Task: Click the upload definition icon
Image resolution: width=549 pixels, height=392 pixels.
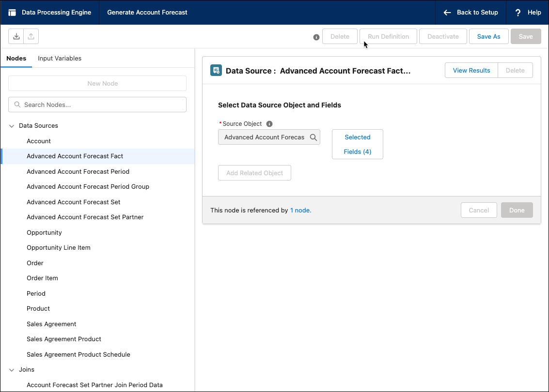Action: [31, 36]
